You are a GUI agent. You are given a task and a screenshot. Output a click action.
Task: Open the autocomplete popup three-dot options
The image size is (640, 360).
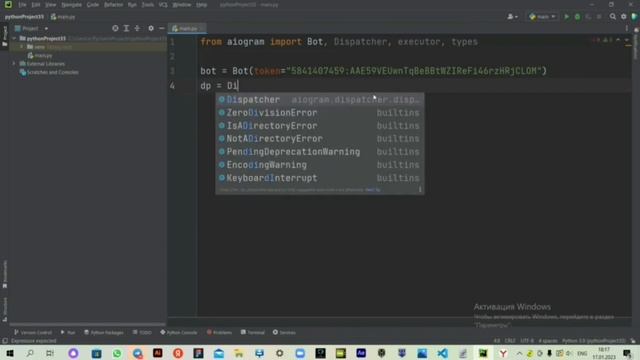pos(420,189)
